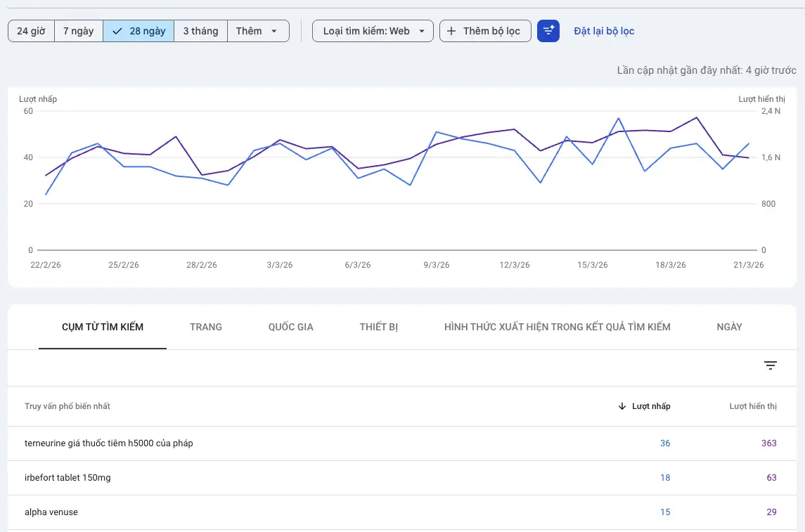
Task: Select the 24 giờ time range
Action: [x=31, y=31]
